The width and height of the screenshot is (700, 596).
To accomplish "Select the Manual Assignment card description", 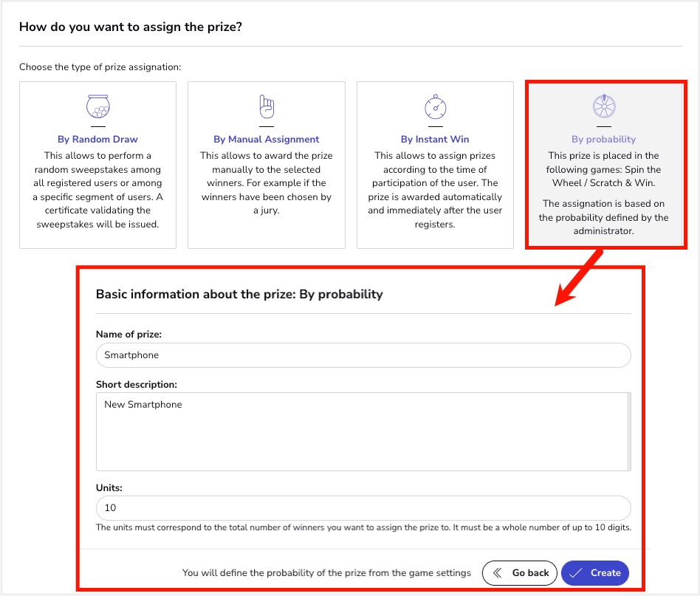I will pyautogui.click(x=267, y=183).
